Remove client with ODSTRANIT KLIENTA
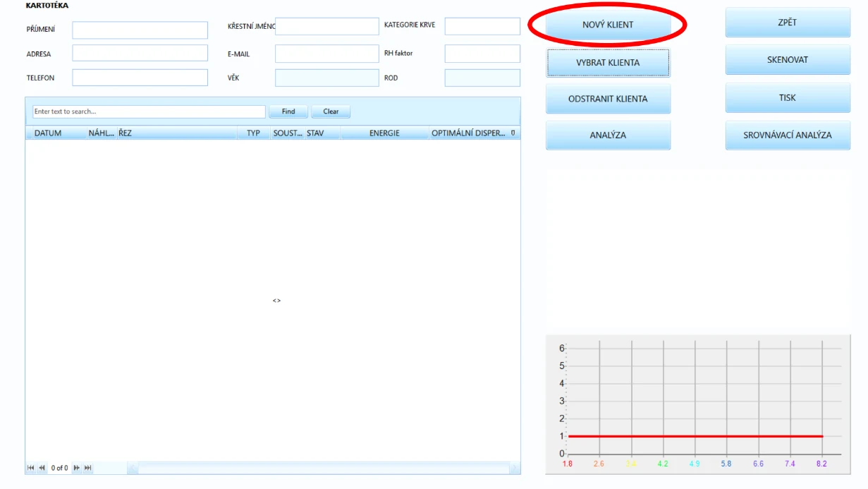The width and height of the screenshot is (868, 489). pos(608,99)
